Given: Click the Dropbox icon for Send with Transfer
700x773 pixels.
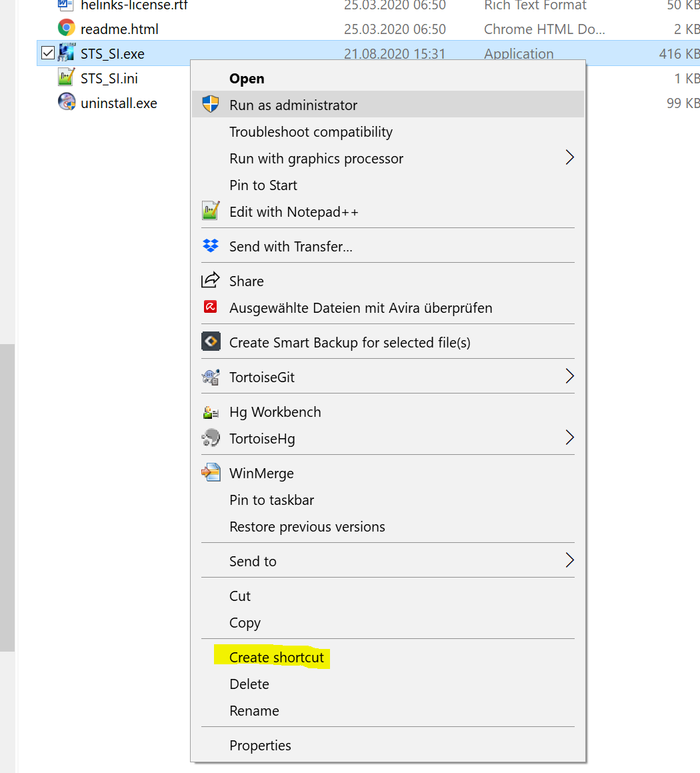Looking at the screenshot, I should pyautogui.click(x=211, y=246).
